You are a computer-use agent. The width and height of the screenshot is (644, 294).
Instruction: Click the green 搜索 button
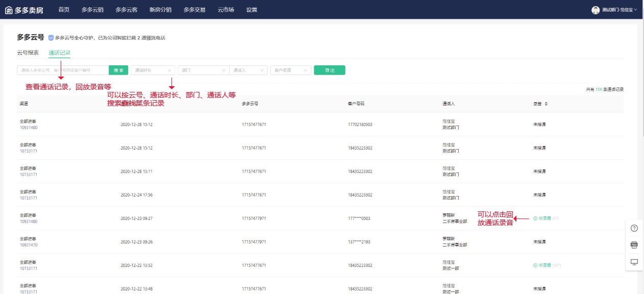point(118,70)
